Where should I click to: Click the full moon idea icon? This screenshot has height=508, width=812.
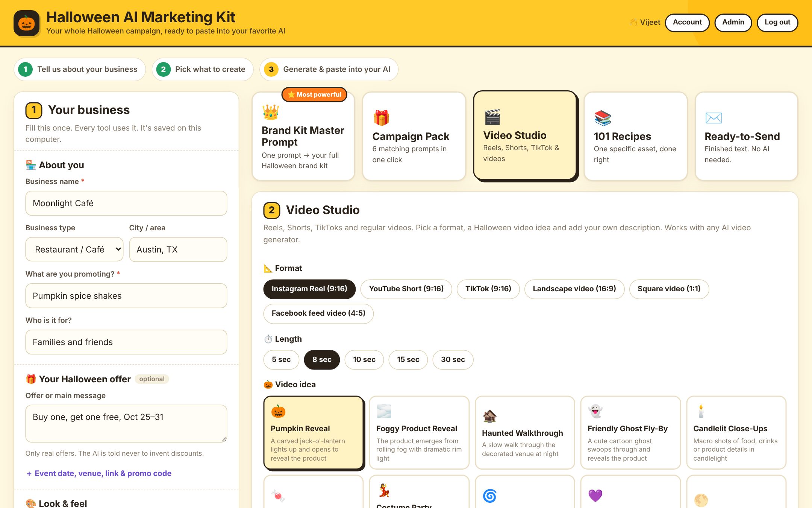click(x=701, y=500)
